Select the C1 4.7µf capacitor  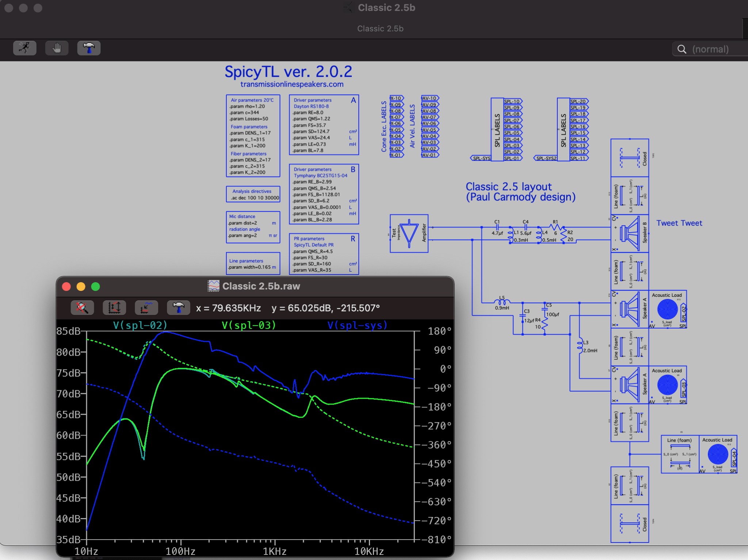[497, 227]
